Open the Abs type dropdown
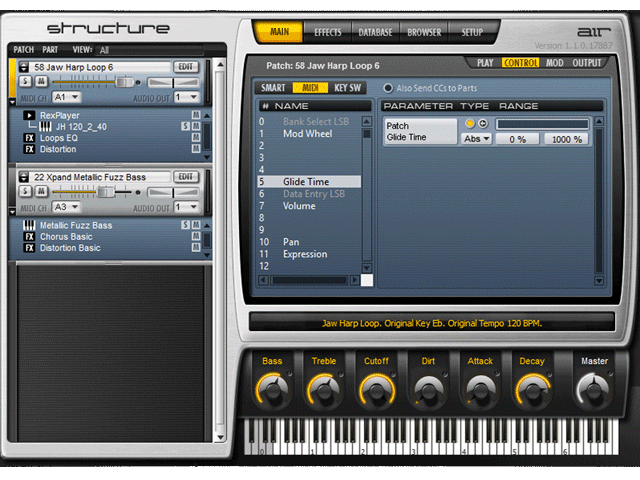Screen dimensions: 640x480 click(476, 139)
